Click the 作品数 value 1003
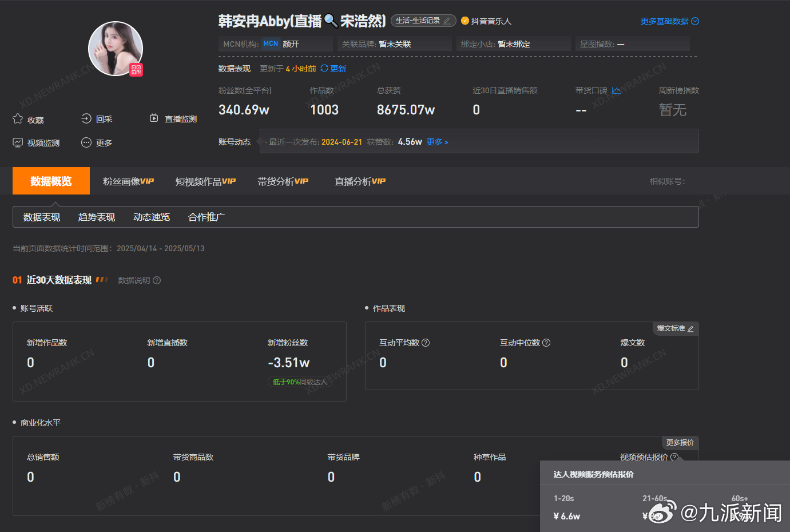This screenshot has width=790, height=532. 324,110
